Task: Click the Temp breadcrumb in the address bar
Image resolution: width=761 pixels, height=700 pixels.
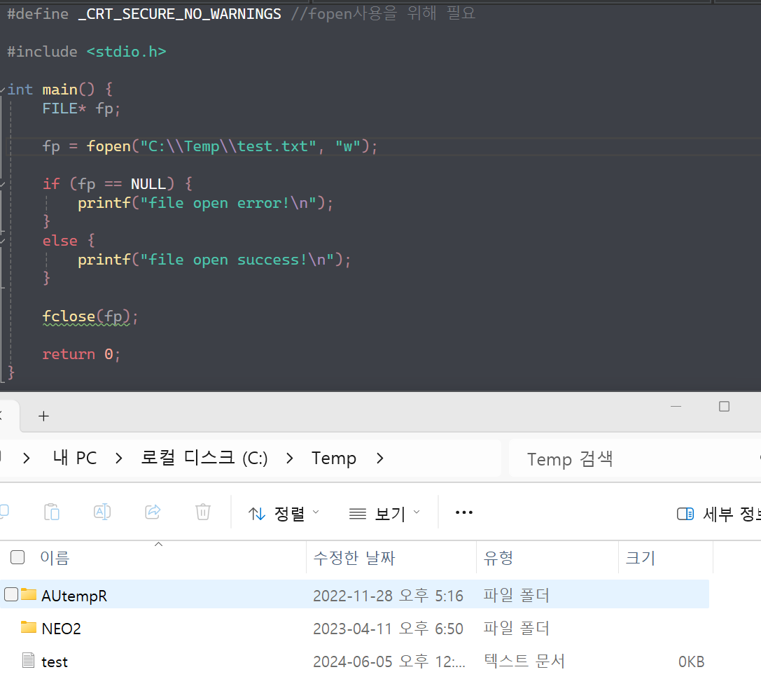Action: coord(334,458)
